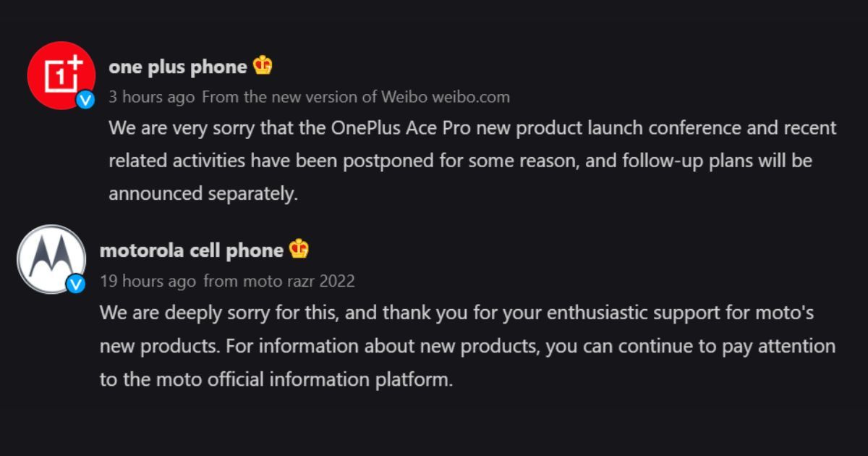The image size is (868, 456).
Task: Click the 3 hours ago timestamp
Action: click(x=152, y=97)
